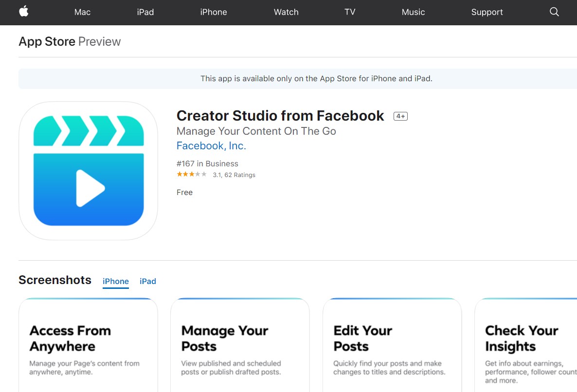This screenshot has height=392, width=577.
Task: Click the Creator Studio from Facebook title
Action: coord(280,116)
